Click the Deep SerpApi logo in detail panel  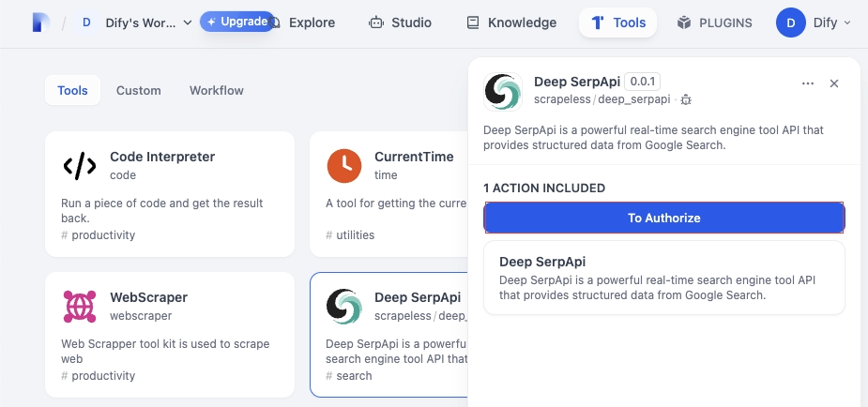503,91
